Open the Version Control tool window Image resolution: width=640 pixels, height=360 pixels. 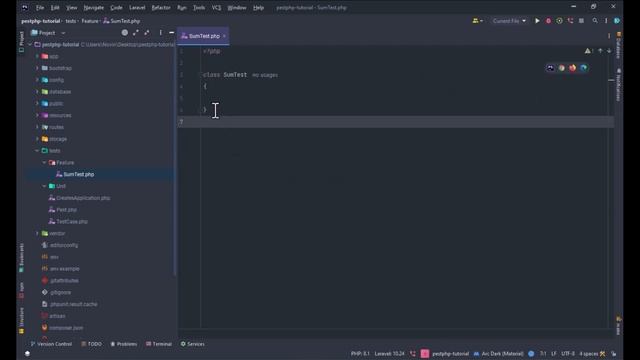tap(51, 344)
